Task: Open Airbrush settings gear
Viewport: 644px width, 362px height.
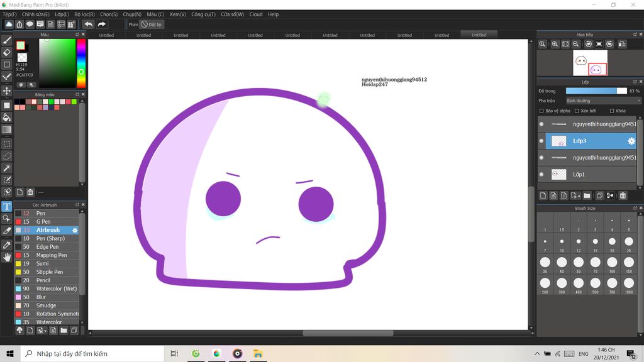Action: 75,230
